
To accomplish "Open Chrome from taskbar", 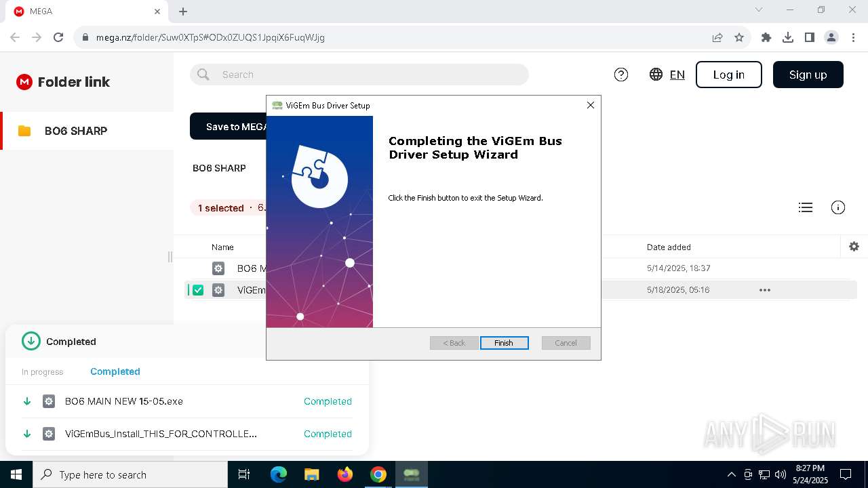I will coord(378,474).
